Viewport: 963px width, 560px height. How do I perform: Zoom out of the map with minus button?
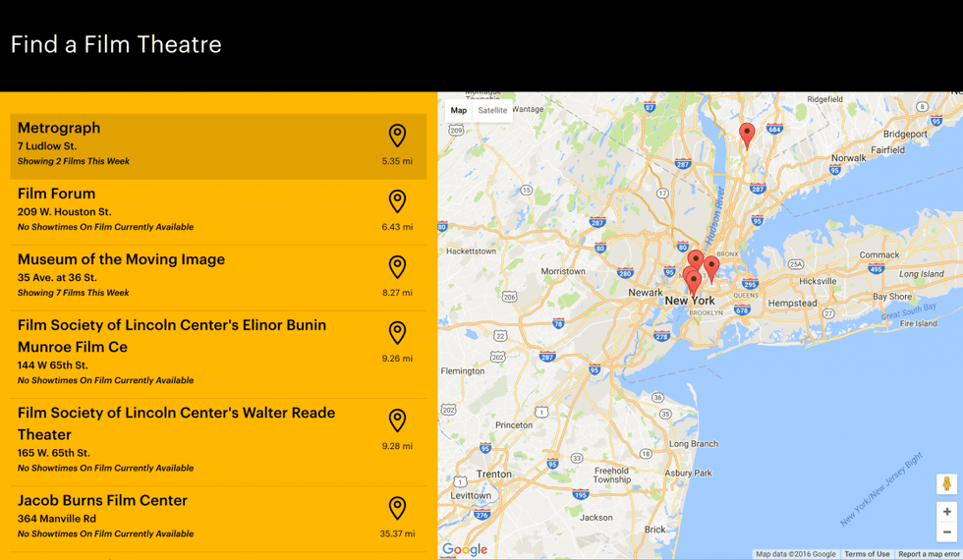[946, 532]
